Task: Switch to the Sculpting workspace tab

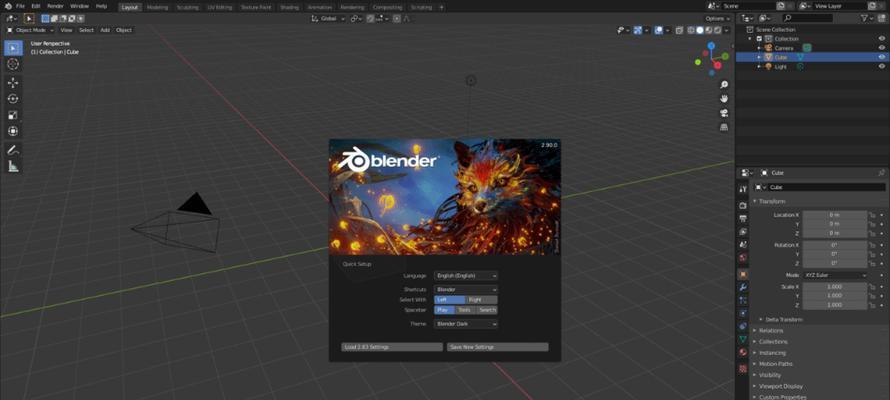Action: point(187,7)
